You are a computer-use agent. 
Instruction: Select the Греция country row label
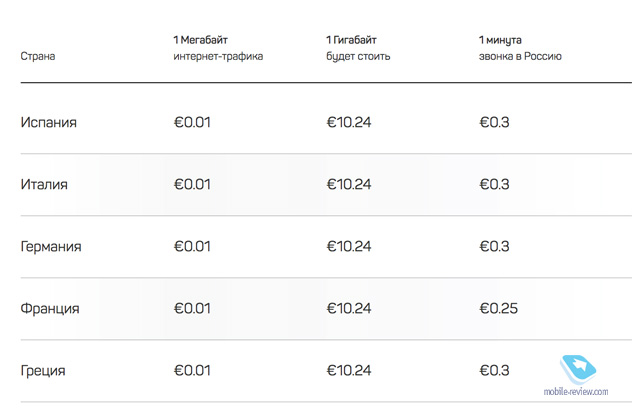click(43, 370)
